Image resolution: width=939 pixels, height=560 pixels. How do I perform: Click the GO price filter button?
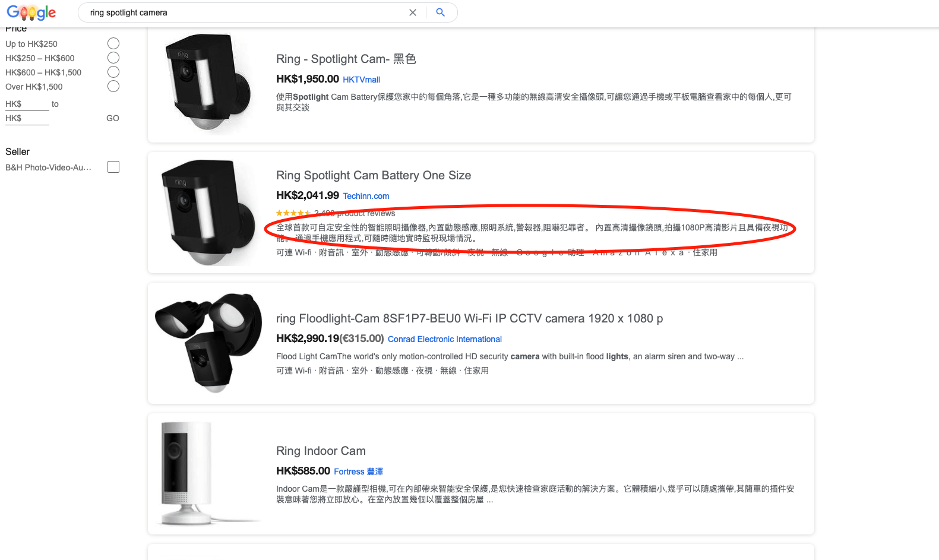pos(113,118)
